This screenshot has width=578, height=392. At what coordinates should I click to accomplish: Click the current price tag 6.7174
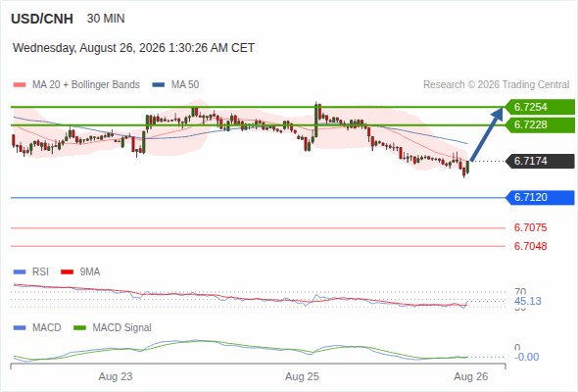click(x=540, y=161)
